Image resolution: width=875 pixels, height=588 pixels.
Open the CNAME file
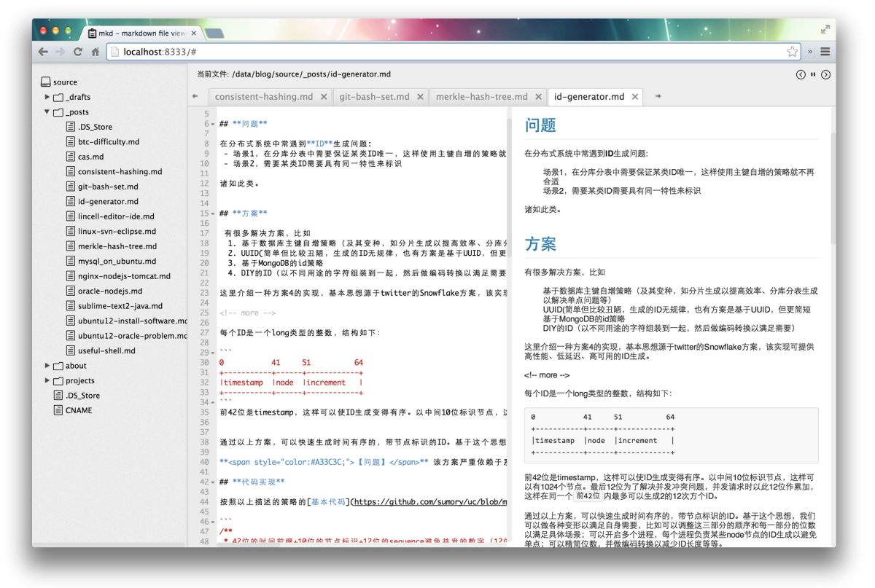click(73, 410)
